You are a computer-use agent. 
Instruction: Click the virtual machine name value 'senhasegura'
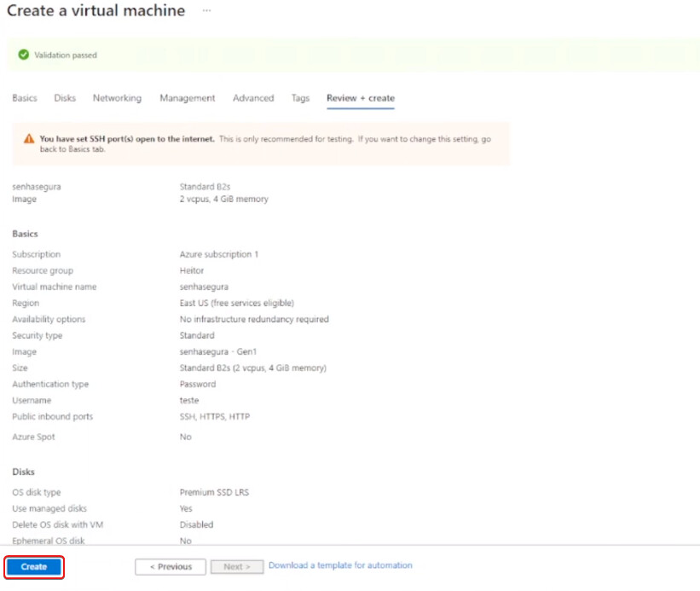coord(204,287)
